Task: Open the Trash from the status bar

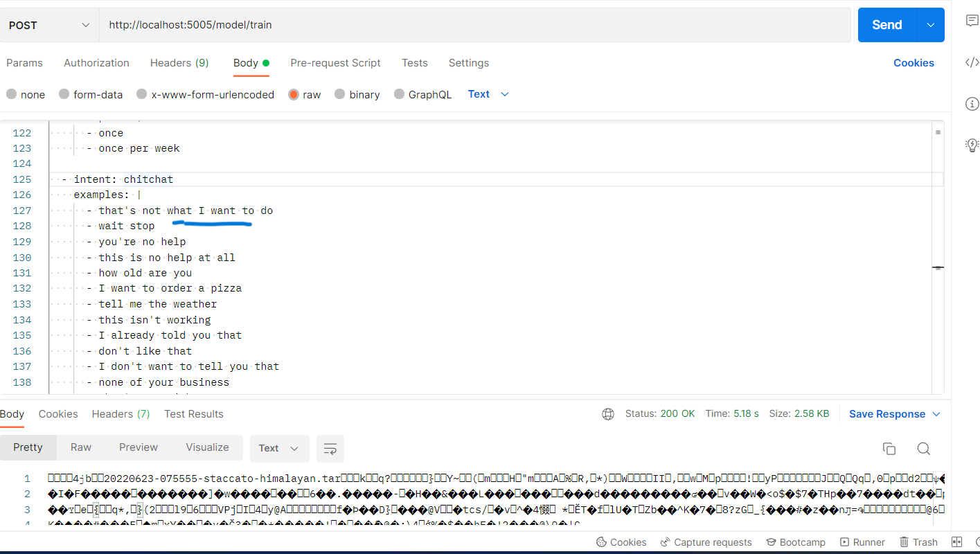Action: [x=918, y=542]
